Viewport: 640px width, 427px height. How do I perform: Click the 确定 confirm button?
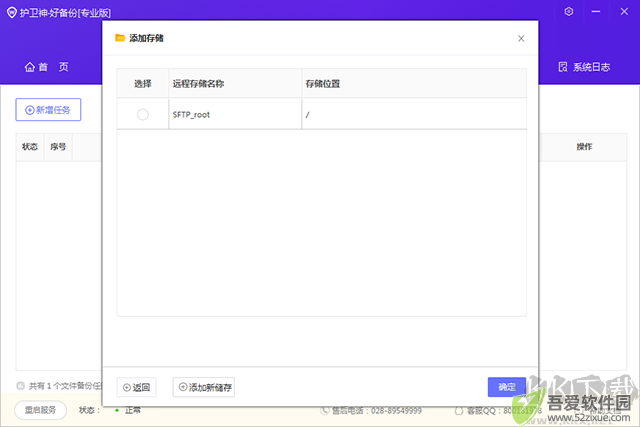pyautogui.click(x=507, y=387)
